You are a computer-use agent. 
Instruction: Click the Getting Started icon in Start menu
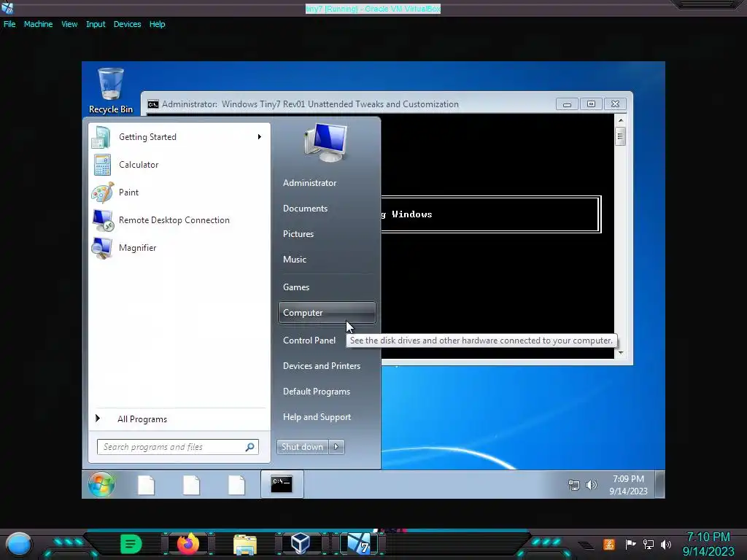point(101,137)
